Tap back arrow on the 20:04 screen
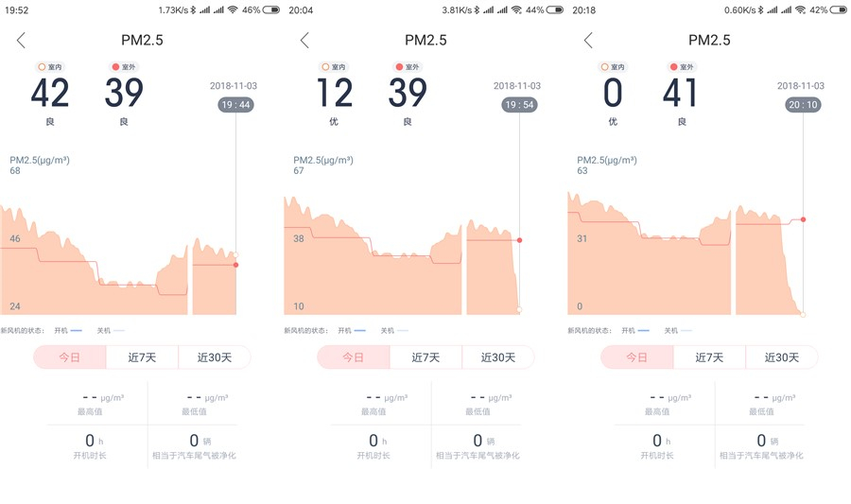The image size is (851, 504). point(304,41)
